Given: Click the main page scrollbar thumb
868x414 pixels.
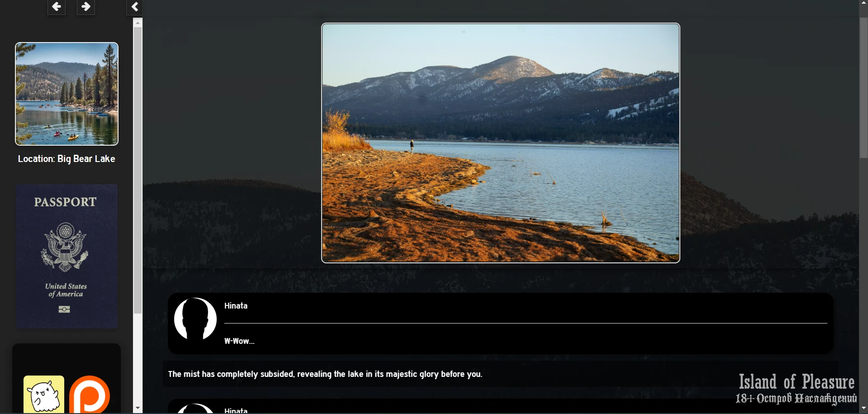Looking at the screenshot, I should 863,88.
